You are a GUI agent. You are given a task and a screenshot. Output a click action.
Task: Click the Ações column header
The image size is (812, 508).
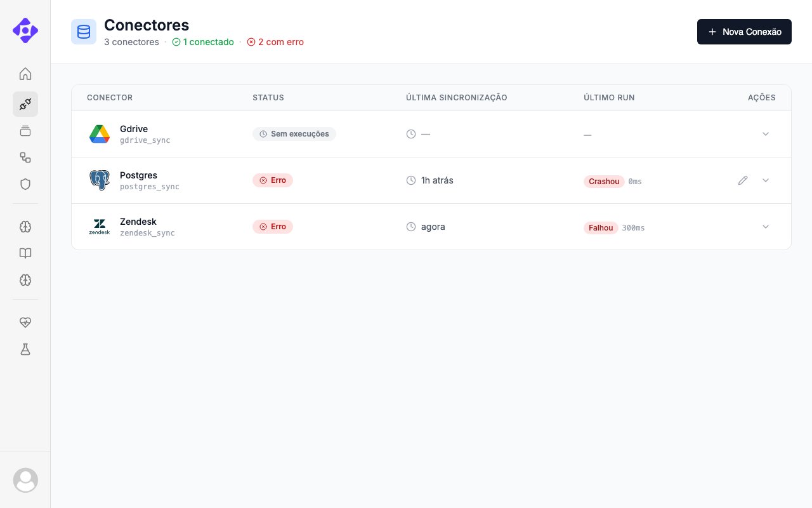pyautogui.click(x=761, y=98)
